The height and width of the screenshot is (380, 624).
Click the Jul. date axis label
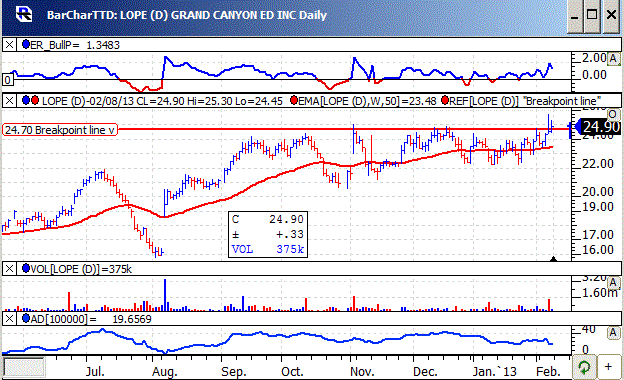[x=95, y=372]
